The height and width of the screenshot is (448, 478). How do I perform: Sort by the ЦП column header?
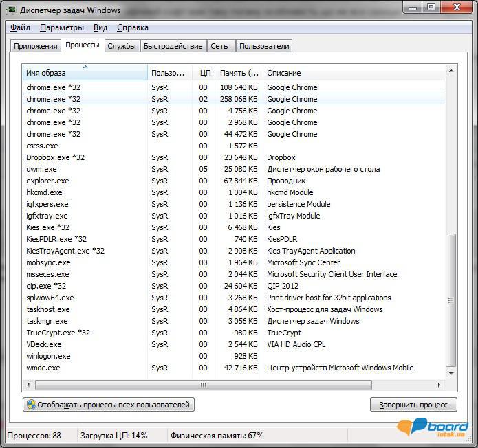pyautogui.click(x=204, y=73)
